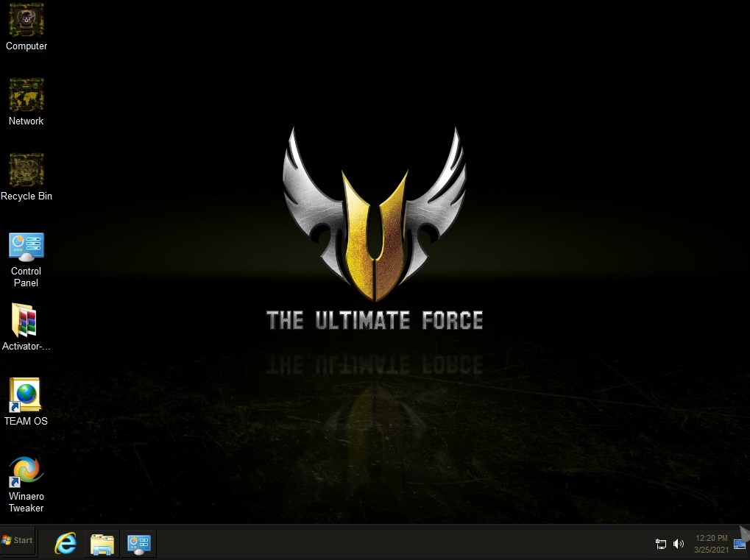Open Internet Explorer from the taskbar
750x560 pixels.
(66, 544)
